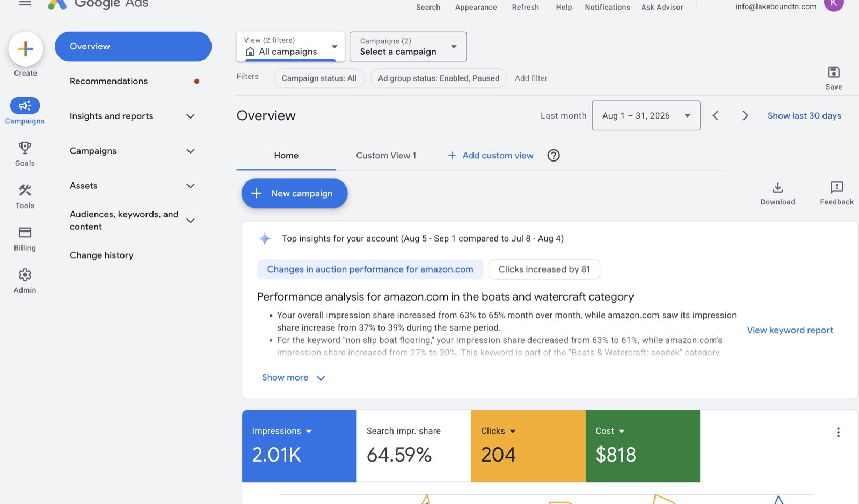859x504 pixels.
Task: Click the yellow Clicks 204 tile
Action: coord(528,445)
